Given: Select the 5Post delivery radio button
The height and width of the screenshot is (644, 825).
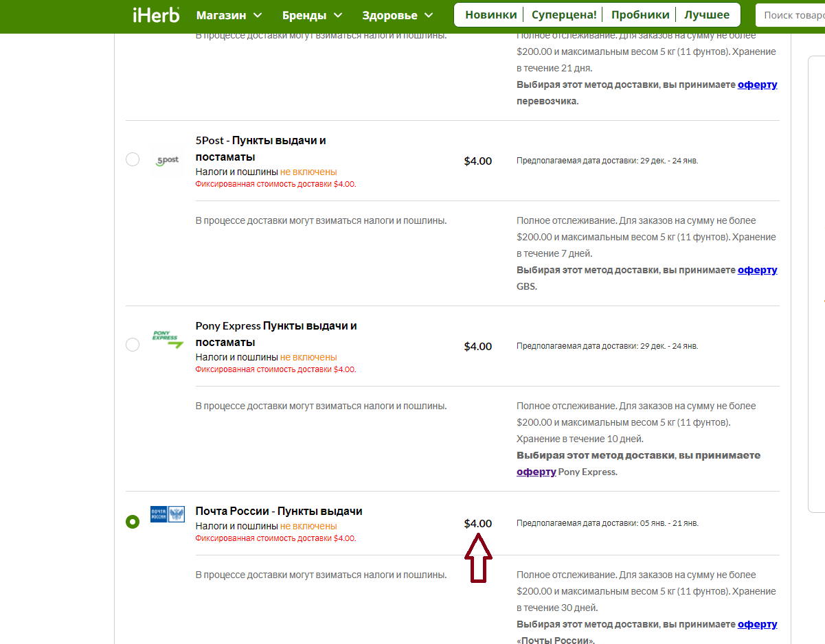Looking at the screenshot, I should pyautogui.click(x=133, y=159).
